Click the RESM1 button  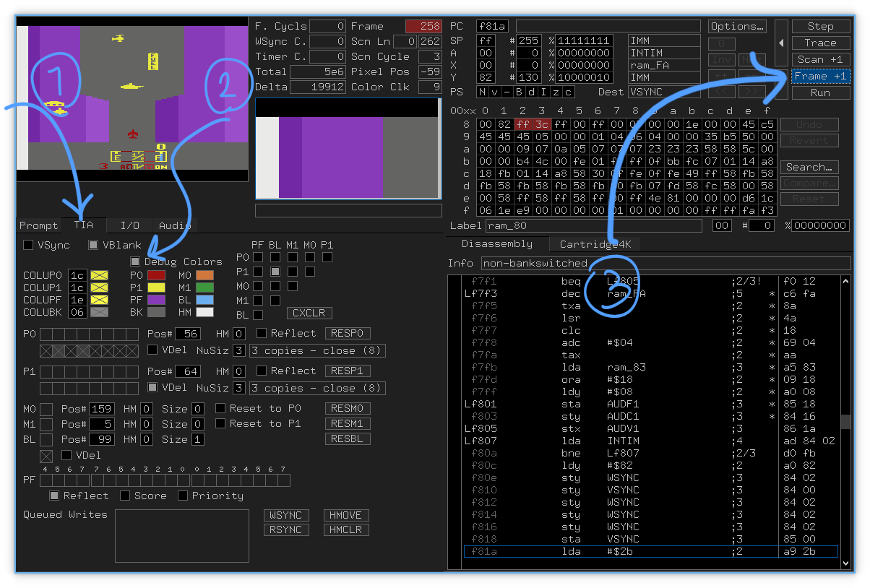click(348, 423)
